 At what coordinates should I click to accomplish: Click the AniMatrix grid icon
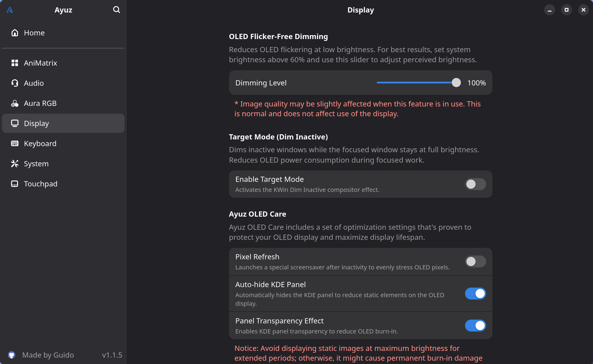pyautogui.click(x=15, y=63)
